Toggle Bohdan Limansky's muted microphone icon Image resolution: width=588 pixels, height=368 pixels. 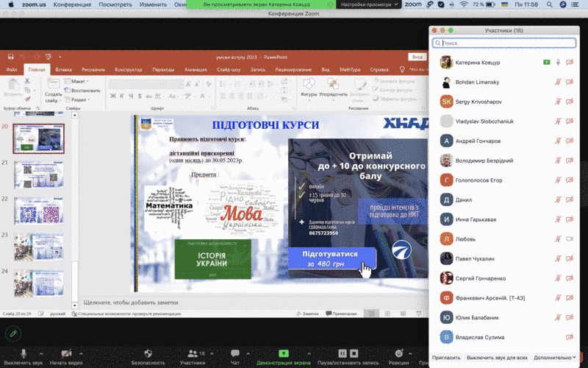pos(558,82)
